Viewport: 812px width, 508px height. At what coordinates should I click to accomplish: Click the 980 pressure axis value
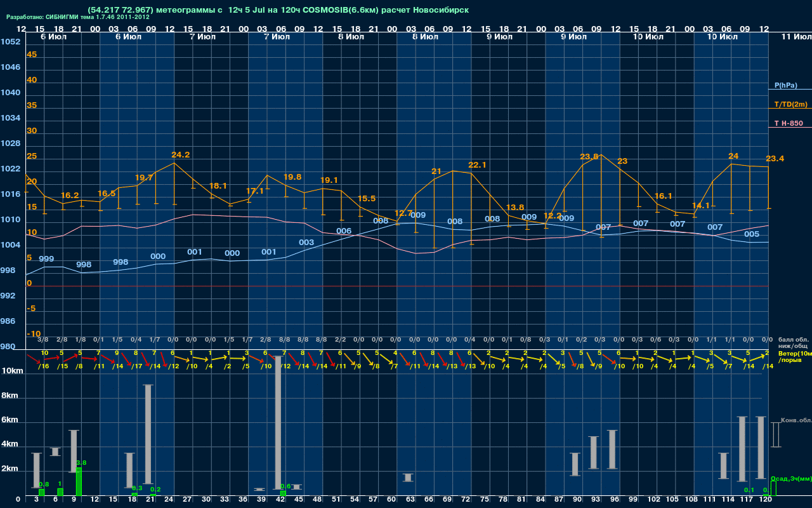pyautogui.click(x=8, y=347)
